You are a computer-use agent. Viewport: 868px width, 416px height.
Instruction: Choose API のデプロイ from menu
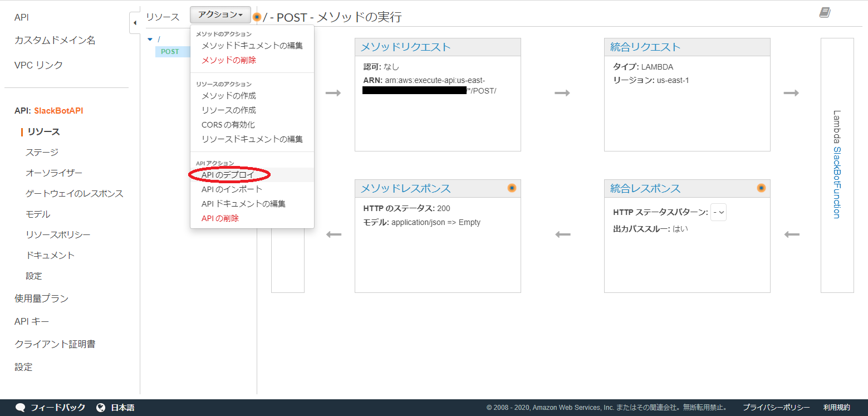(x=252, y=175)
